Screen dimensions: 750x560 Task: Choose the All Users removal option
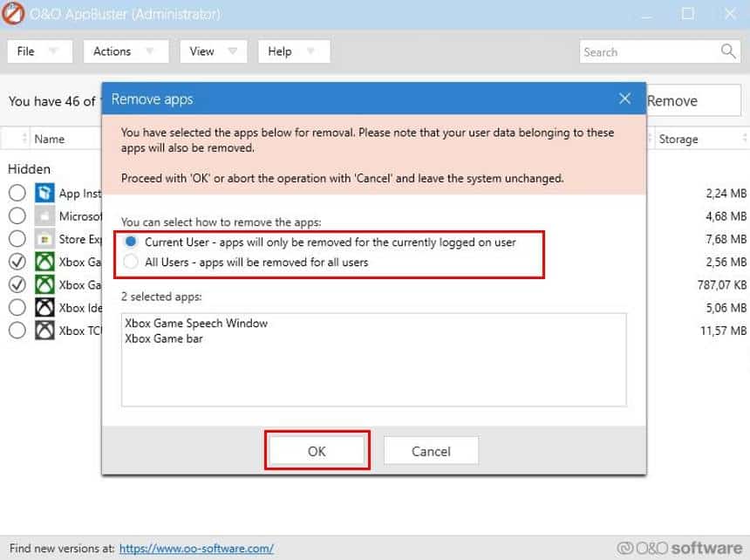pyautogui.click(x=131, y=262)
